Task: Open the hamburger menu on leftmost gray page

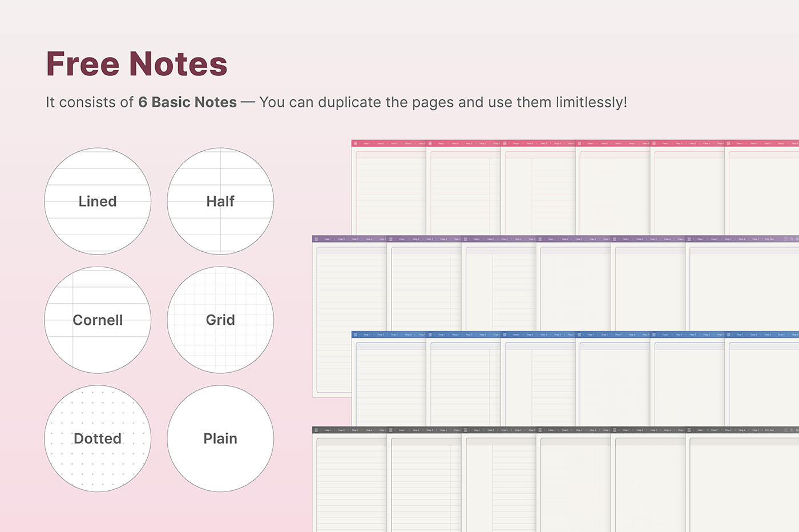Action: point(316,430)
